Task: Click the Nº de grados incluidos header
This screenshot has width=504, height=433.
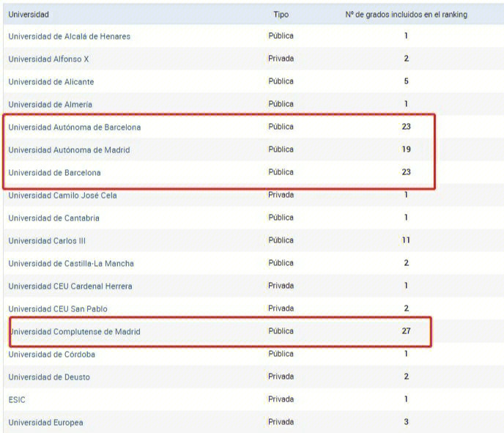Action: pyautogui.click(x=407, y=15)
